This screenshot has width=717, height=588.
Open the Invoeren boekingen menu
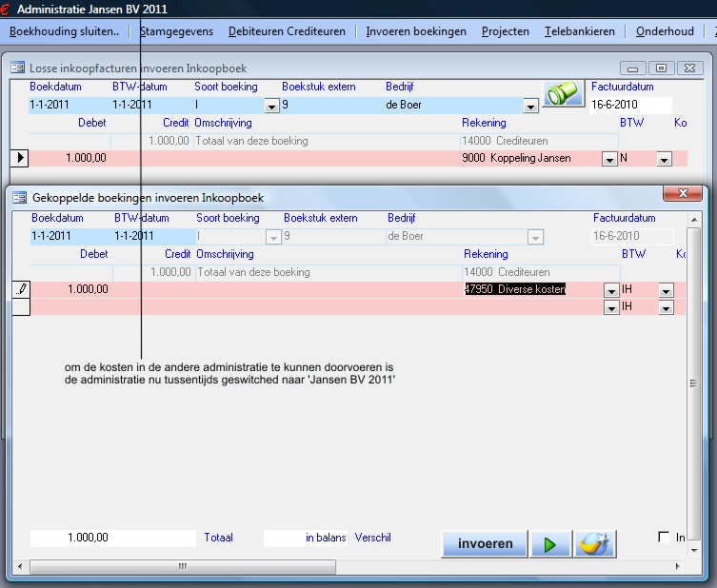(416, 31)
